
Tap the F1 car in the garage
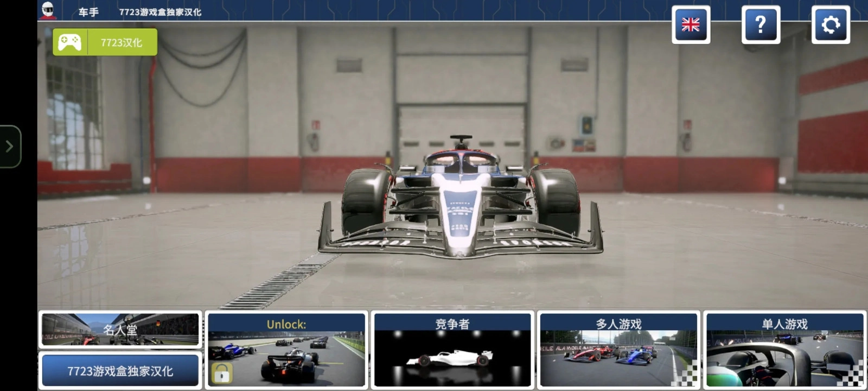click(x=460, y=201)
